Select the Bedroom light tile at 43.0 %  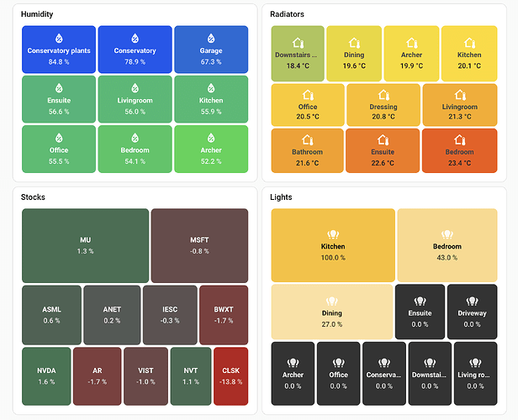click(447, 245)
